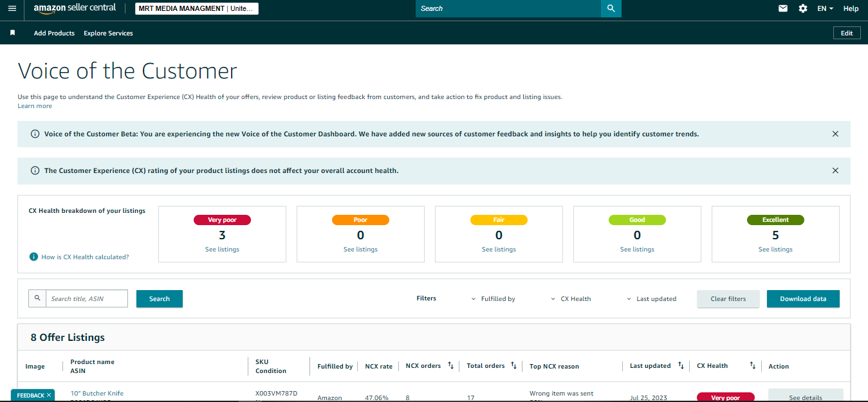Viewport: 868px width, 402px height.
Task: See listings under Fair
Action: coord(499,250)
